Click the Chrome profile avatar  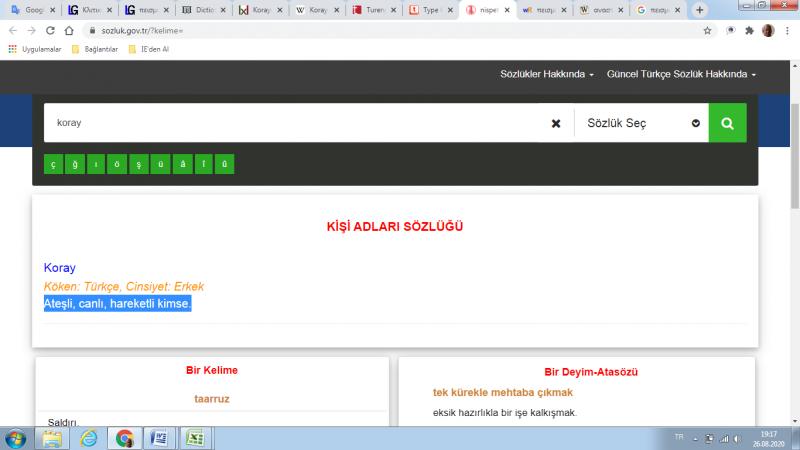tap(768, 31)
